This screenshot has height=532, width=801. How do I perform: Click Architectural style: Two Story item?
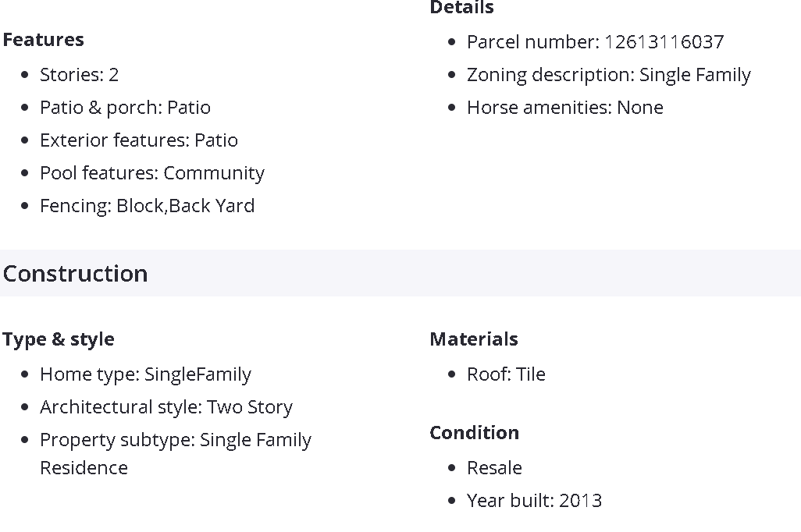tap(166, 407)
